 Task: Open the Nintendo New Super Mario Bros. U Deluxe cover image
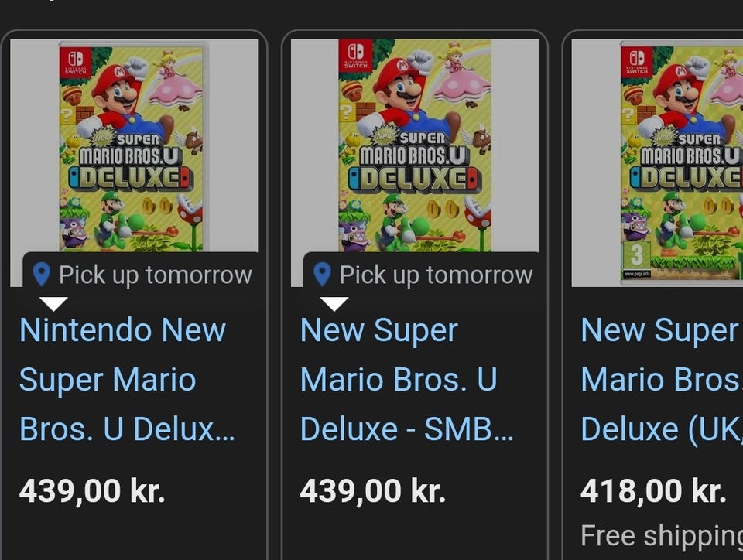point(133,147)
